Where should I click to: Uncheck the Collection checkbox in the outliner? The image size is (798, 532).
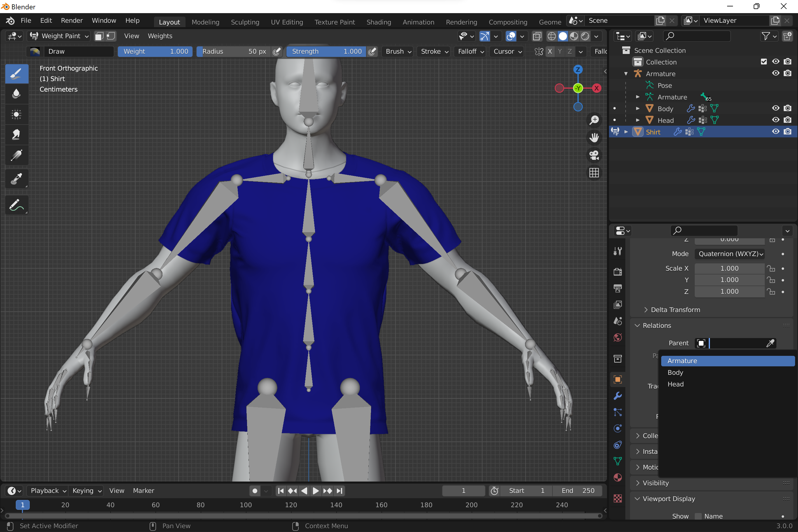tap(764, 62)
